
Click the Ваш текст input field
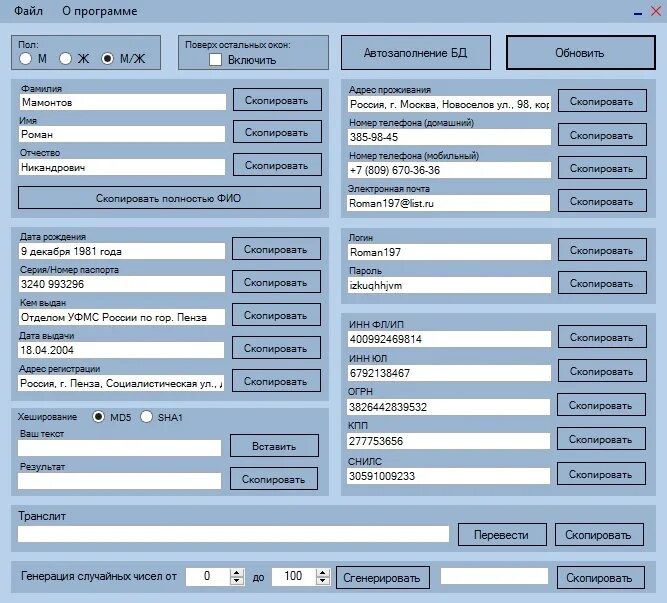click(120, 448)
